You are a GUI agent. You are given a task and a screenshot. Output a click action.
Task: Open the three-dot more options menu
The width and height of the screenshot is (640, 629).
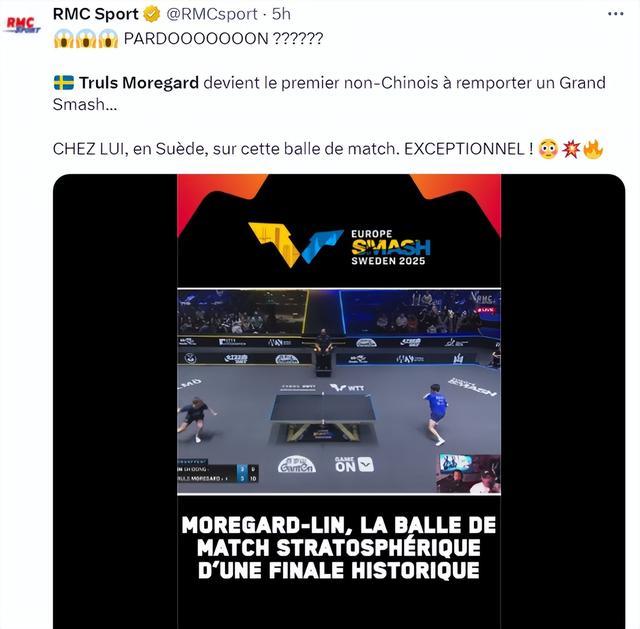point(616,14)
